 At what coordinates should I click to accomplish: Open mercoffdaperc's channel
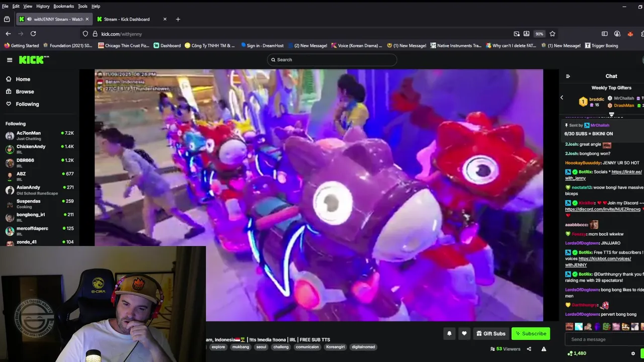click(39, 230)
